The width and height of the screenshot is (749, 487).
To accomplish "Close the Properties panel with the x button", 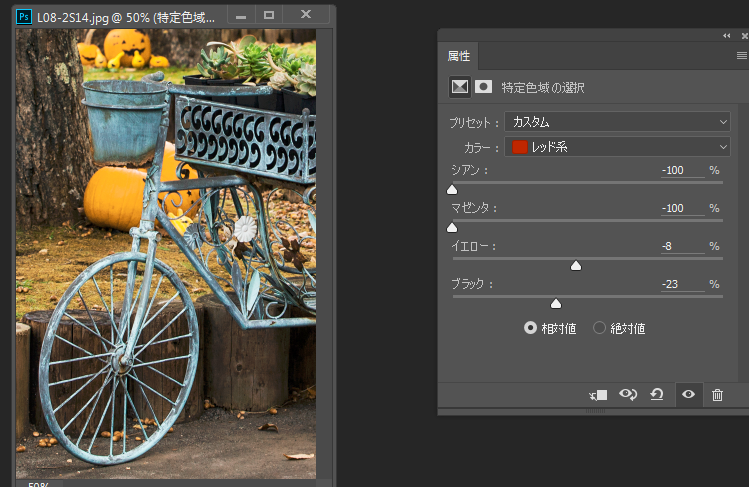I will click(x=744, y=36).
